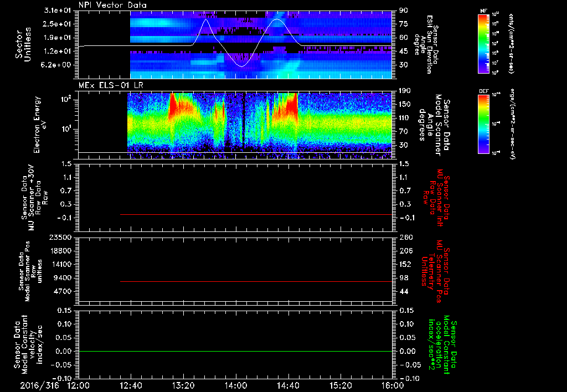Click the 206 telemetry position tick
Image resolution: width=567 pixels, height=392 pixels.
point(405,251)
